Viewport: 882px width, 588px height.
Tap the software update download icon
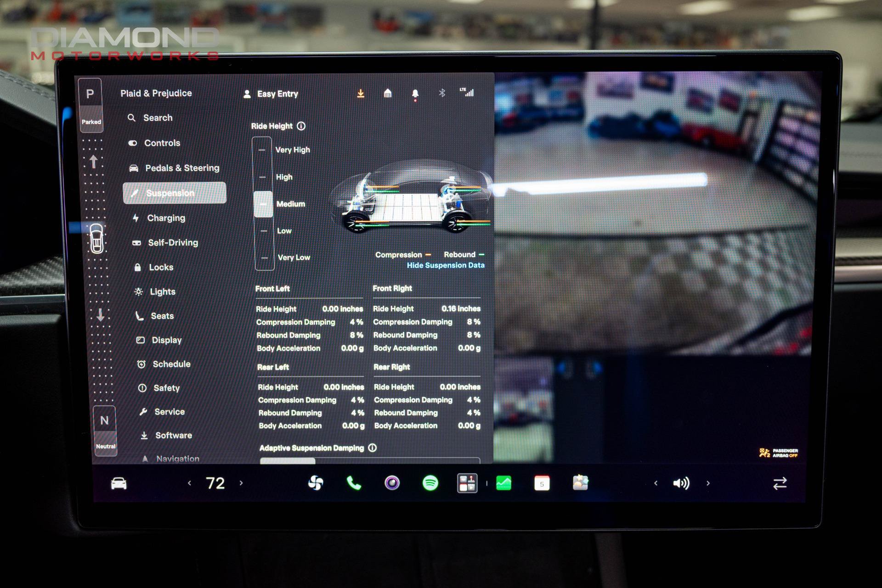[x=361, y=94]
